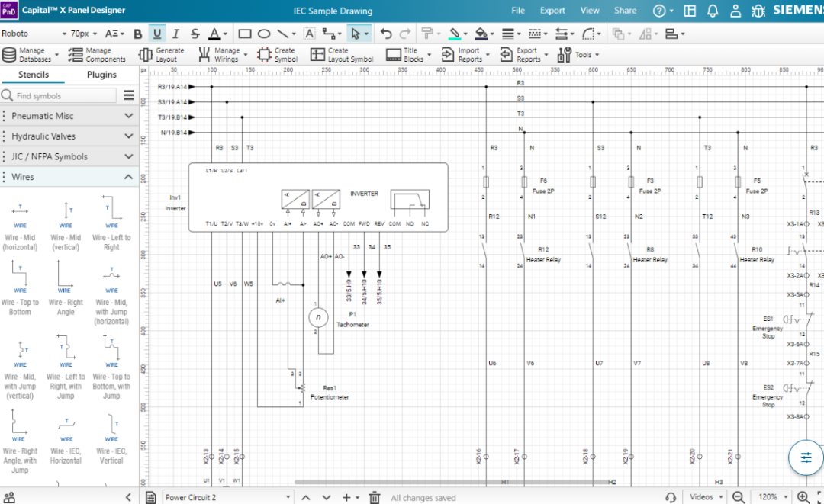This screenshot has width=824, height=504.
Task: Open the user account icon
Action: tap(735, 11)
